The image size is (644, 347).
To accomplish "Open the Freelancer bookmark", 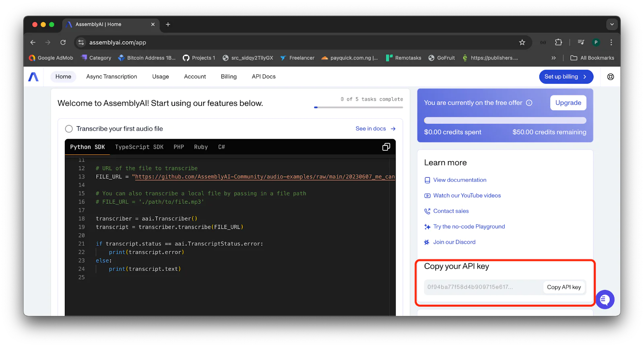I will pos(297,58).
